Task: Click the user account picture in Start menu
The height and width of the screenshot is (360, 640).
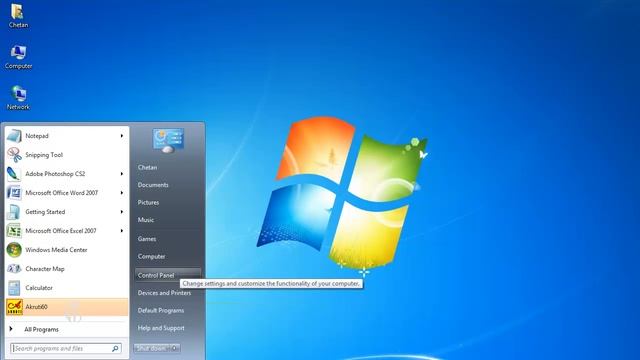Action: pos(168,140)
